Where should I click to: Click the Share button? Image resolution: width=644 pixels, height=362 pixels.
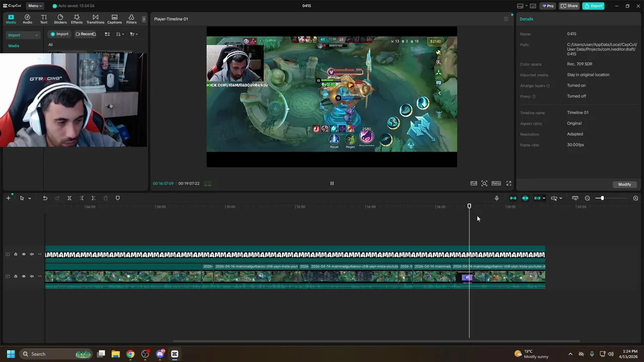point(570,6)
